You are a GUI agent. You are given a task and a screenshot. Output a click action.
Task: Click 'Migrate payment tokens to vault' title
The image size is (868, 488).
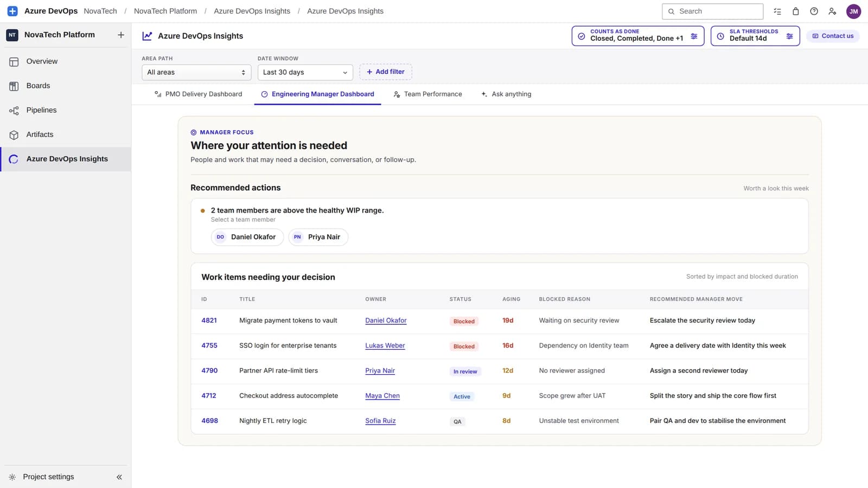coord(288,320)
